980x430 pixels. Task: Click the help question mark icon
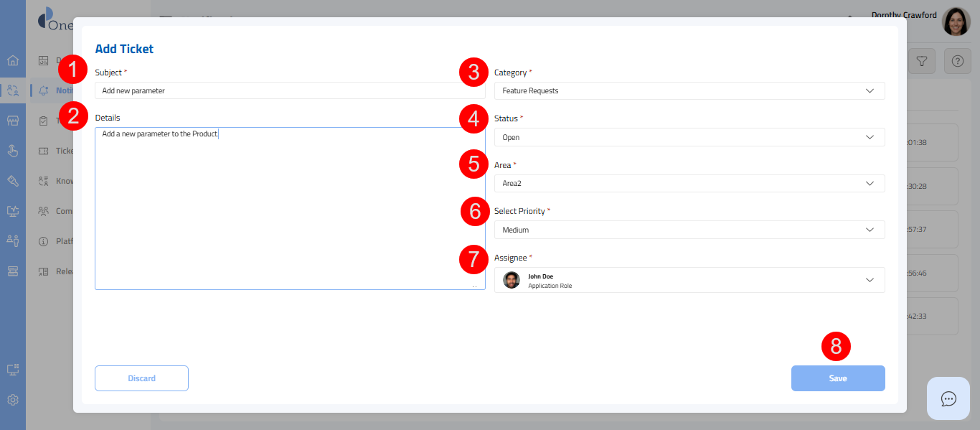point(957,62)
